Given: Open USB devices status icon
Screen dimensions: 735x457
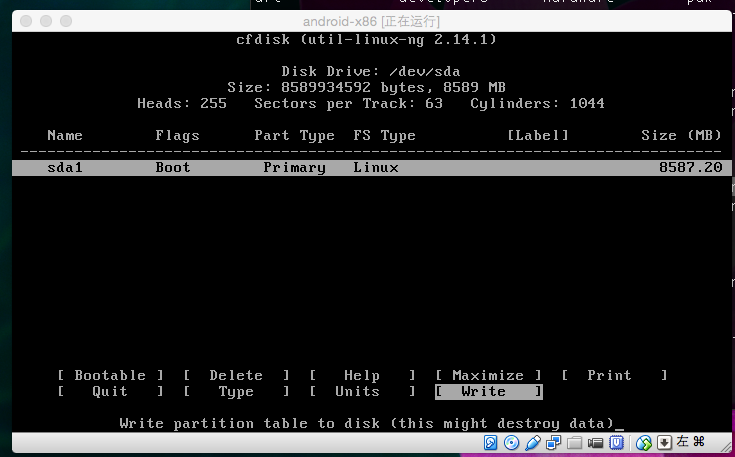Looking at the screenshot, I should pos(534,442).
